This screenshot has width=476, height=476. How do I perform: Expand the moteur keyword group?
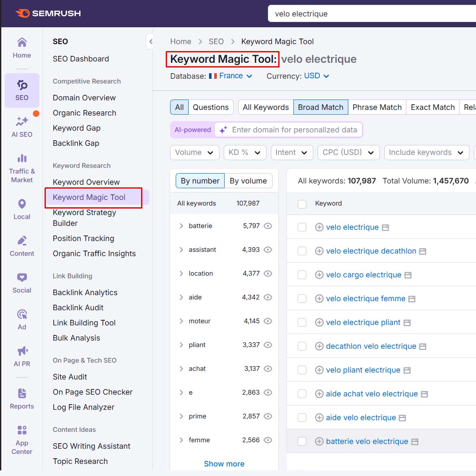(x=181, y=321)
